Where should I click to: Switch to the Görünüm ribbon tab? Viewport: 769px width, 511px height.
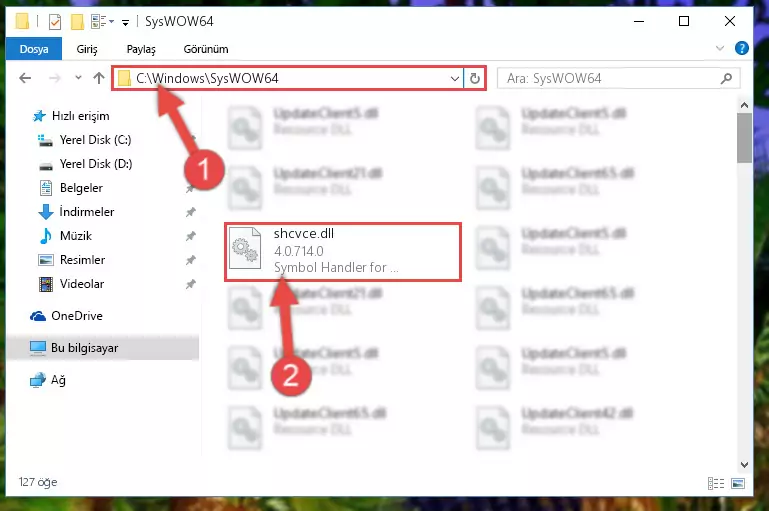(x=205, y=49)
